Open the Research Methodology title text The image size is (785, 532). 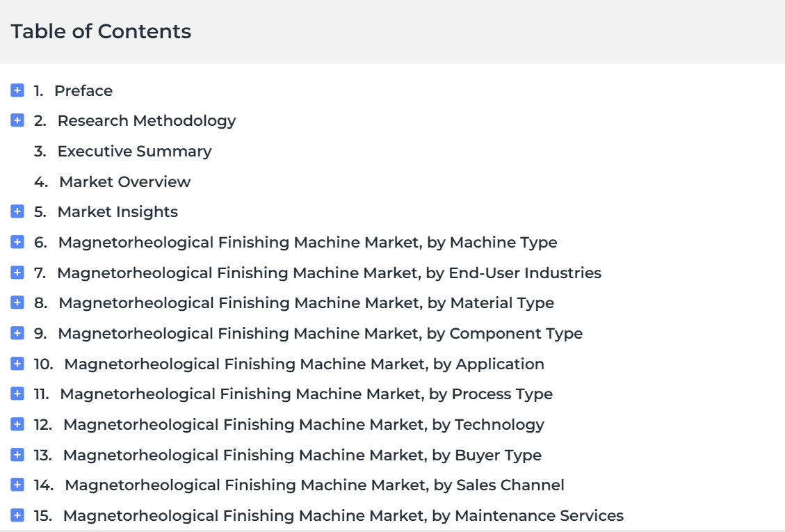pyautogui.click(x=147, y=121)
